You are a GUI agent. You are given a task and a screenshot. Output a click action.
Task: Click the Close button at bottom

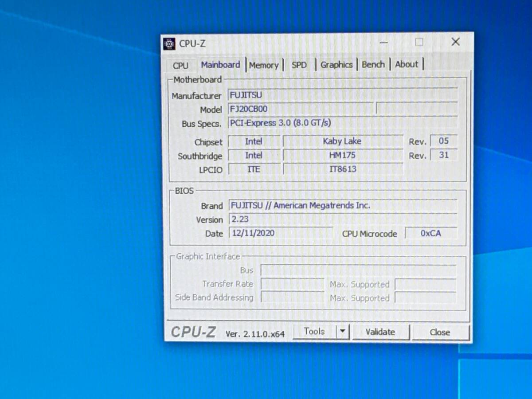click(440, 332)
